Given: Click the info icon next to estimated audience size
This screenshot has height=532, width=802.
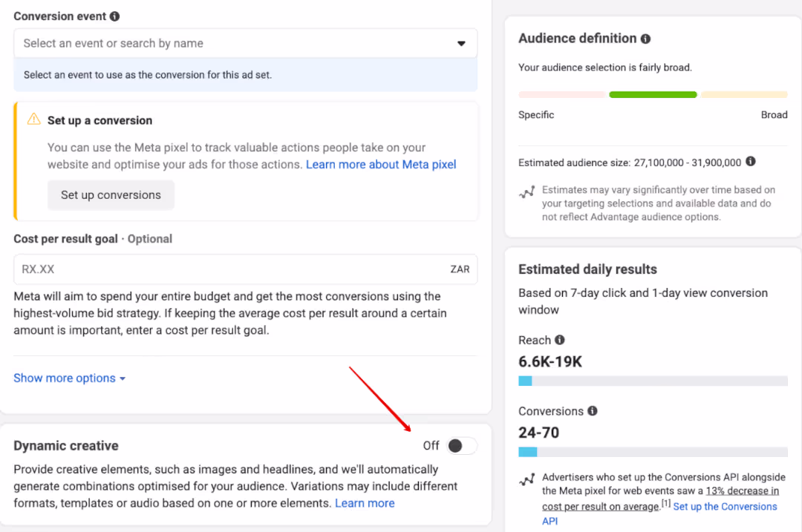Looking at the screenshot, I should 750,162.
